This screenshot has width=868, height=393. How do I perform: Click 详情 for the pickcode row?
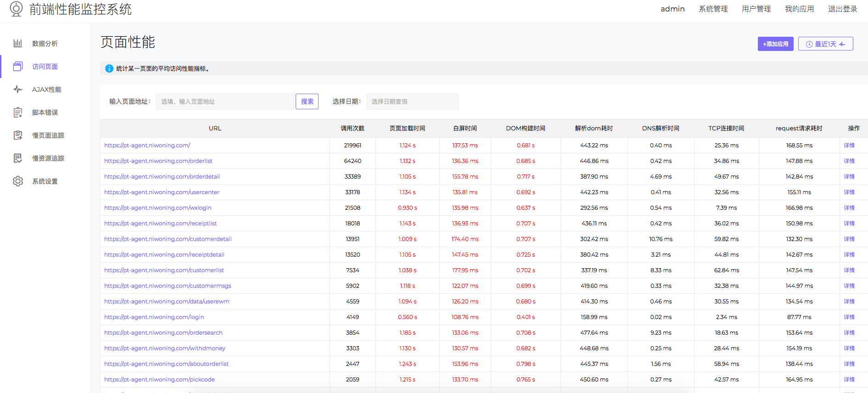pyautogui.click(x=849, y=379)
